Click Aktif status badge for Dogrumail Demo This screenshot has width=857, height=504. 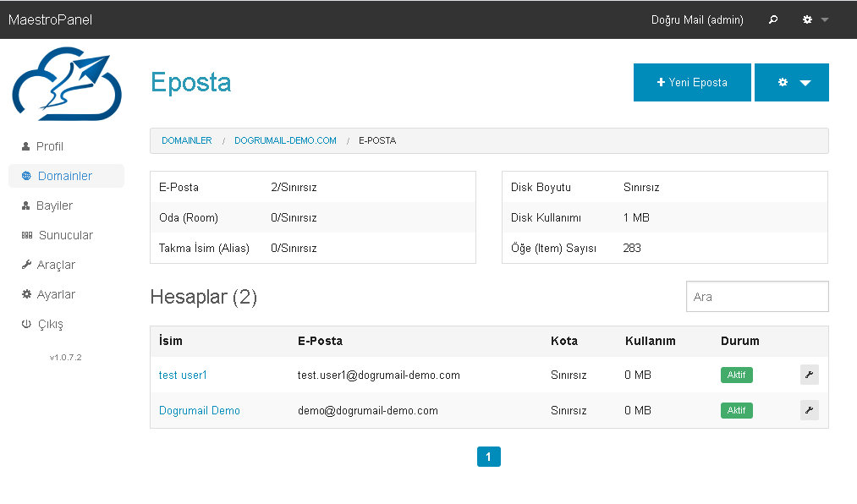[736, 410]
